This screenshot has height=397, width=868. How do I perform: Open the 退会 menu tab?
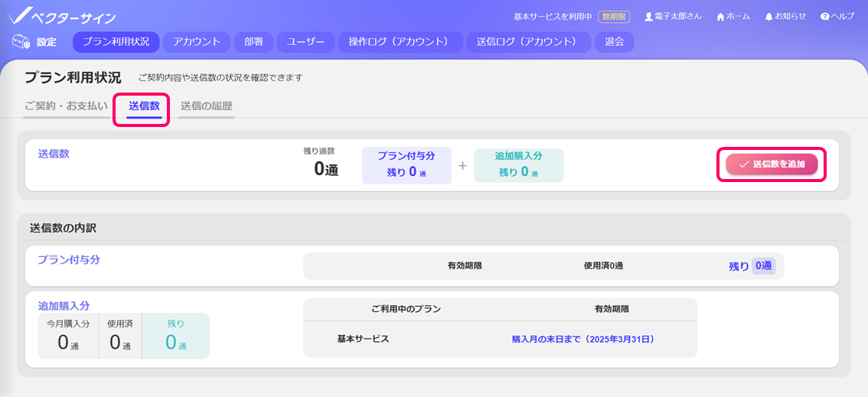coord(615,42)
